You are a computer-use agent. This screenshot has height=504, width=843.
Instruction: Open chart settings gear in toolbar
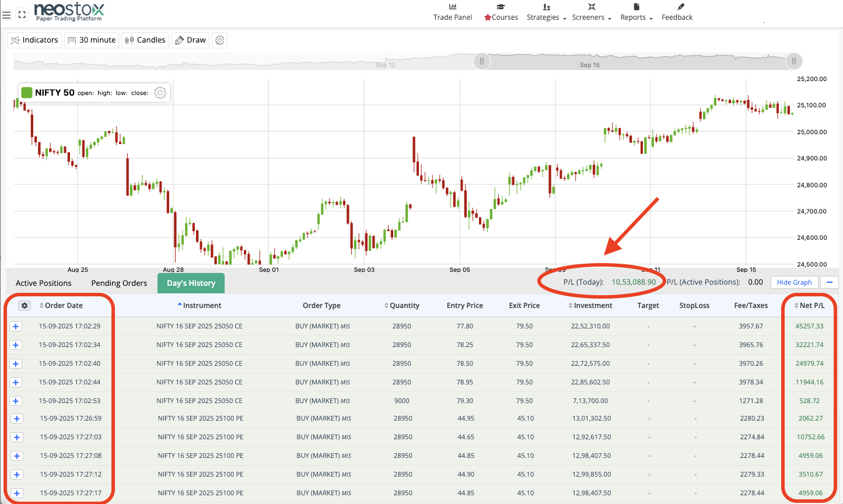(219, 40)
